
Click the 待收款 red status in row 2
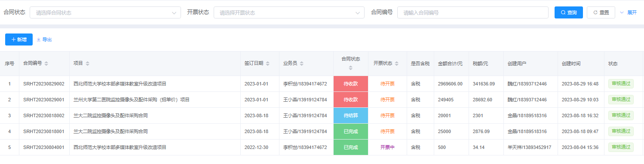pyautogui.click(x=351, y=100)
